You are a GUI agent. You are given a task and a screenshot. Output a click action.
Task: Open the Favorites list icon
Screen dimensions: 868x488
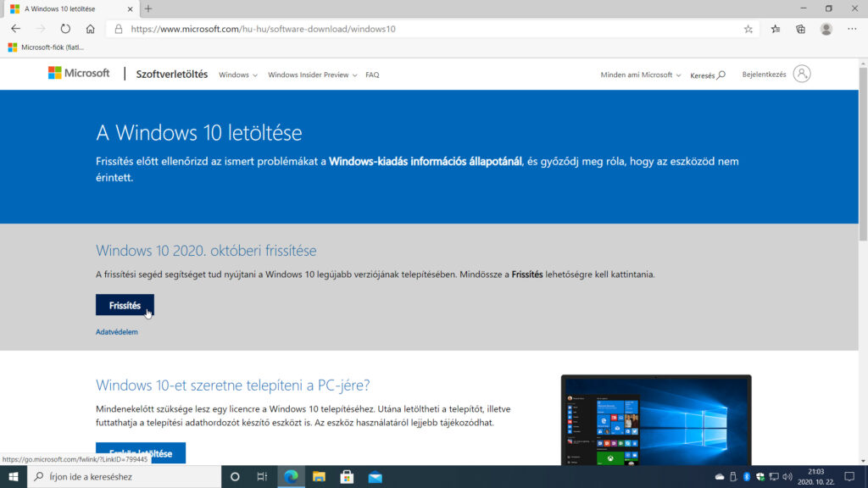[776, 29]
